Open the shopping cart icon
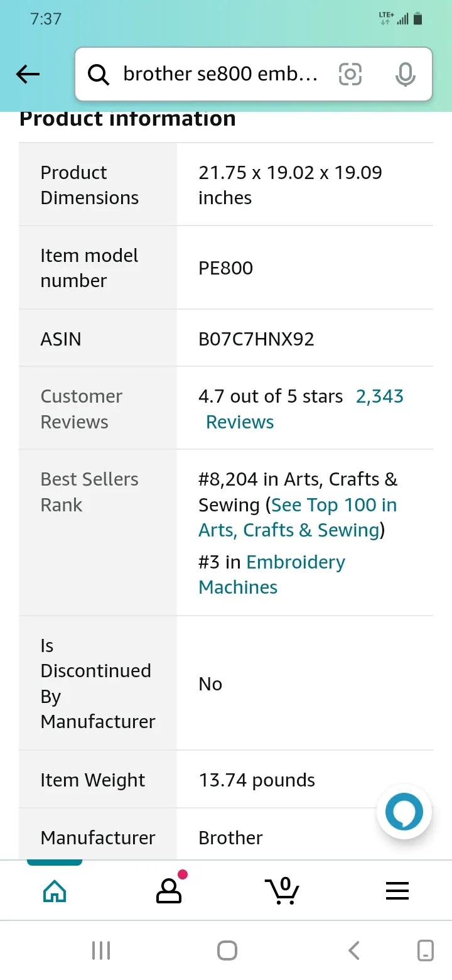Image resolution: width=452 pixels, height=980 pixels. tap(282, 890)
